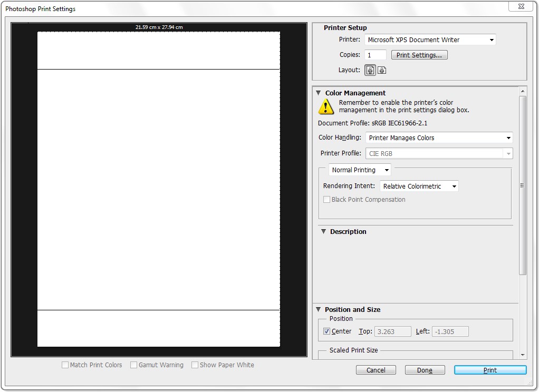Open the Rendering Intent dropdown
The width and height of the screenshot is (539, 392).
coord(419,186)
